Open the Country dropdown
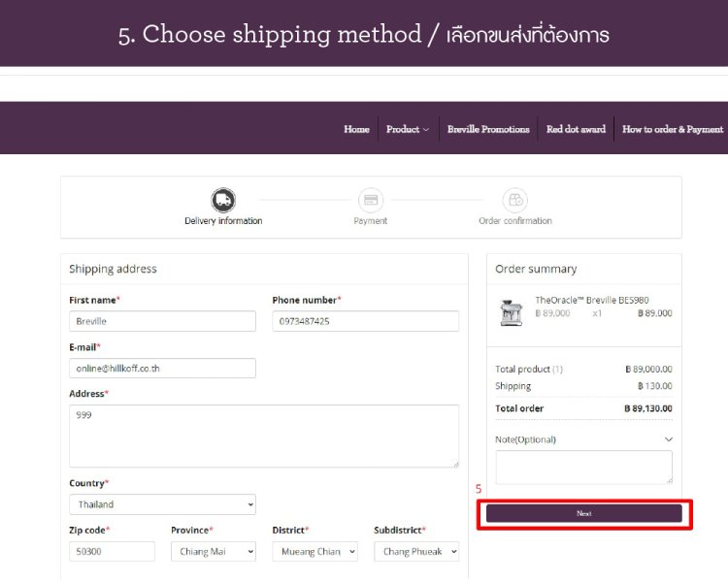 tap(162, 504)
